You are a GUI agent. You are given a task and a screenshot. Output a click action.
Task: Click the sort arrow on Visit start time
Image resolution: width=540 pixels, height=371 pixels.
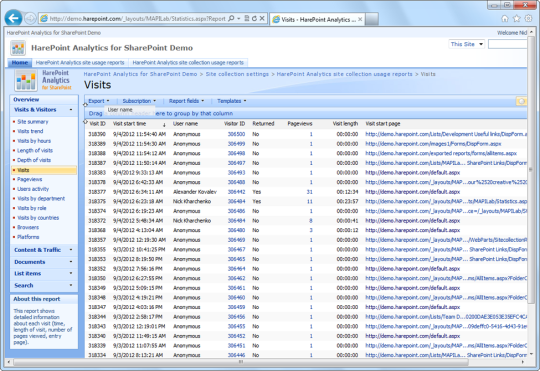click(164, 124)
